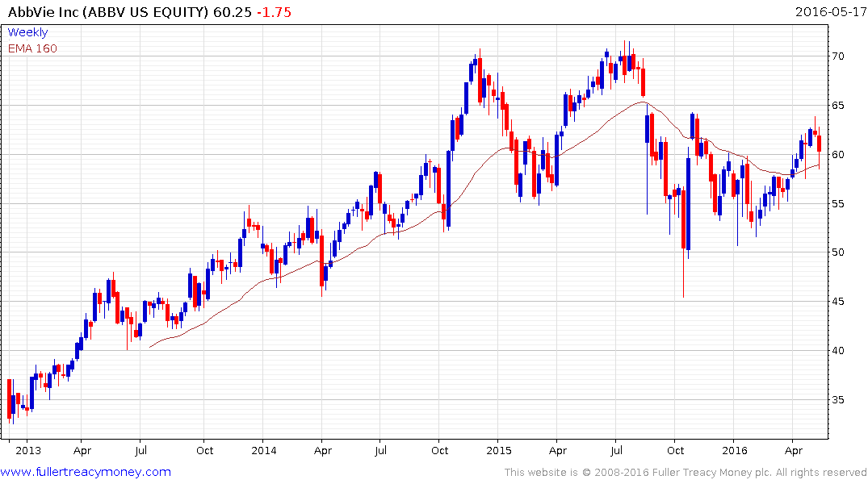Click the 55 price axis label
Viewport: 868px width, 484px height.
pos(837,203)
